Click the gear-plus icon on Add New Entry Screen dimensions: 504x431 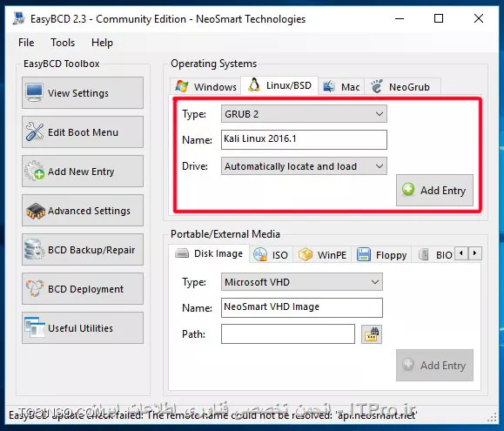click(35, 171)
